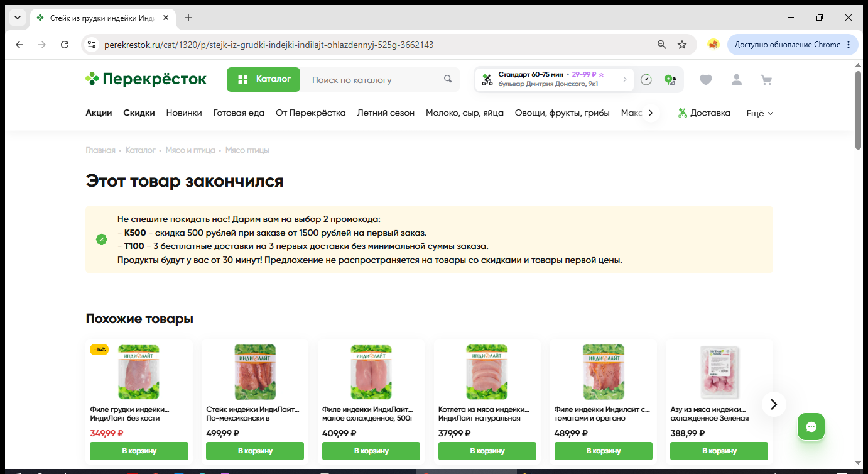868x474 pixels.
Task: Open the Стандарт 60-75 мин delivery address selector
Action: [x=553, y=79]
